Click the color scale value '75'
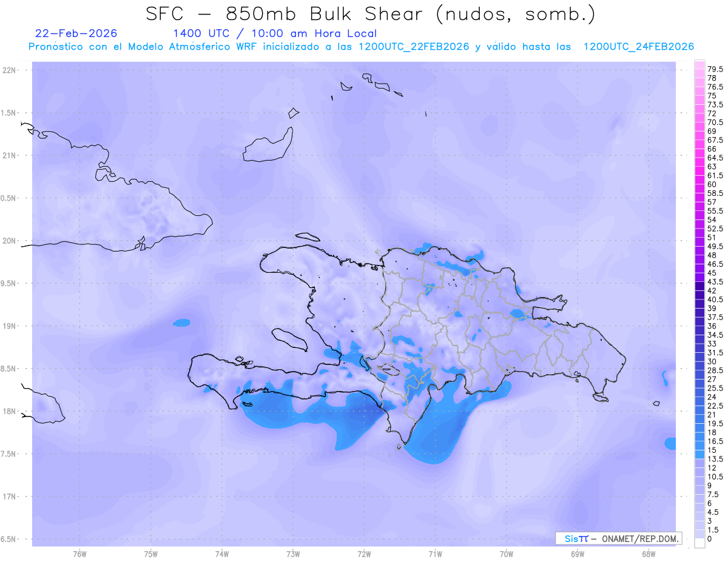This screenshot has width=728, height=562. (712, 96)
